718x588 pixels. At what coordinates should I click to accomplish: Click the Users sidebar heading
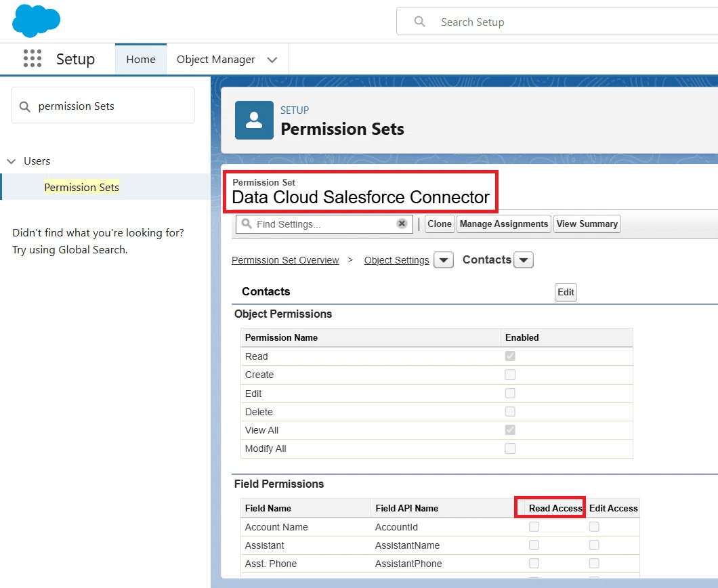(x=37, y=161)
